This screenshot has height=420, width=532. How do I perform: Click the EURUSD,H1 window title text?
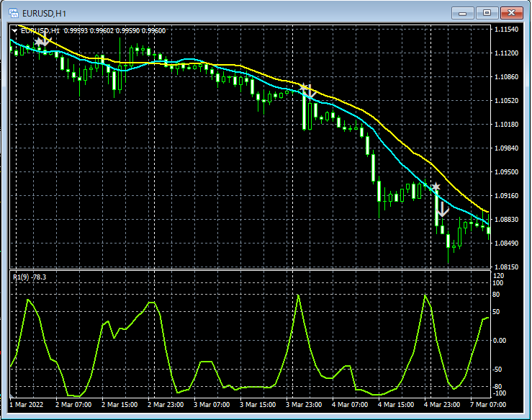44,13
